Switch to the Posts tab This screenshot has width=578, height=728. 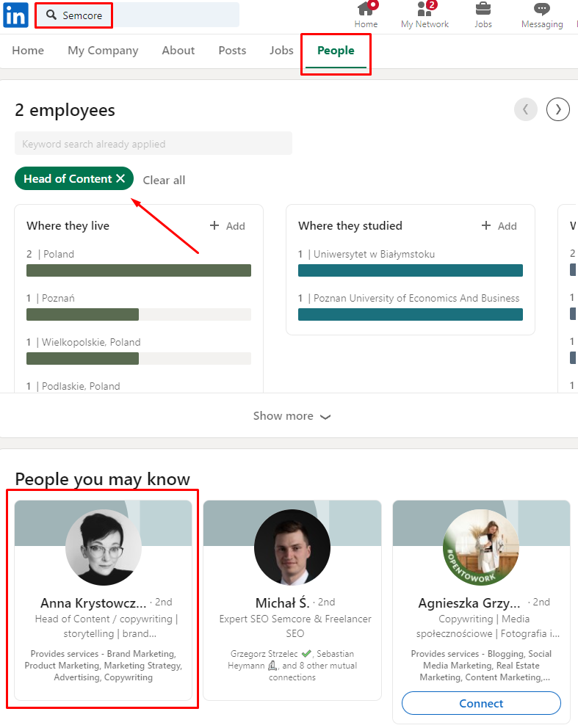pos(232,50)
